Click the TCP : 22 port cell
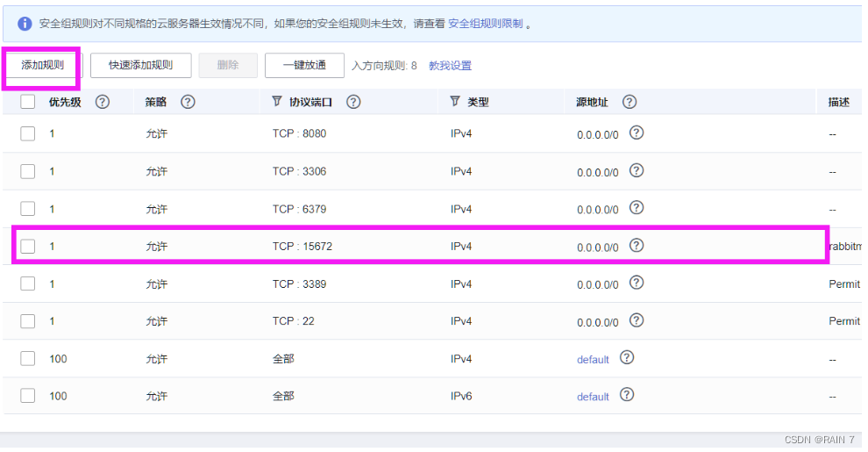 293,321
